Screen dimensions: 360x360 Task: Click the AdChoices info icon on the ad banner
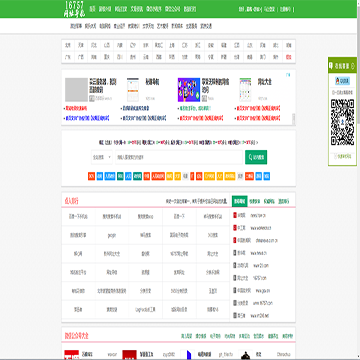[288, 75]
